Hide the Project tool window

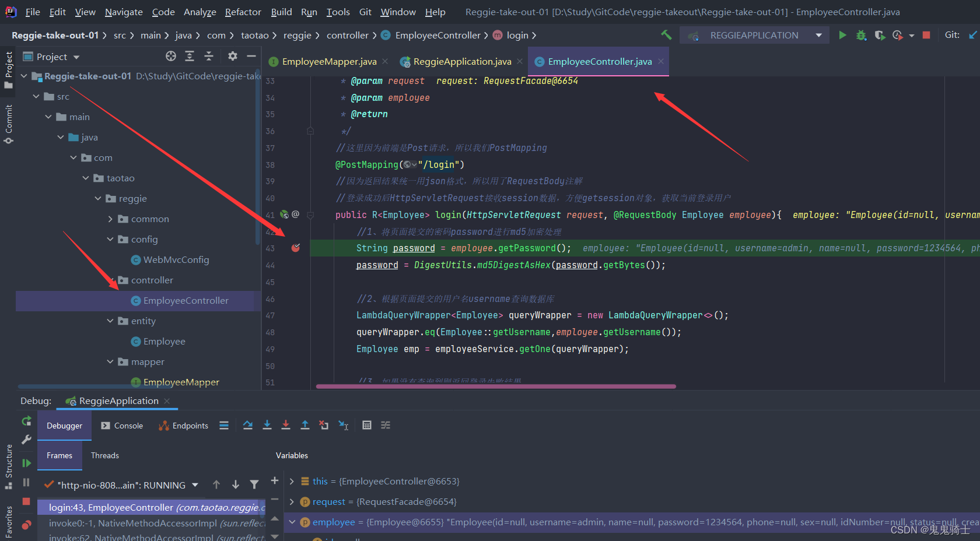[251, 56]
